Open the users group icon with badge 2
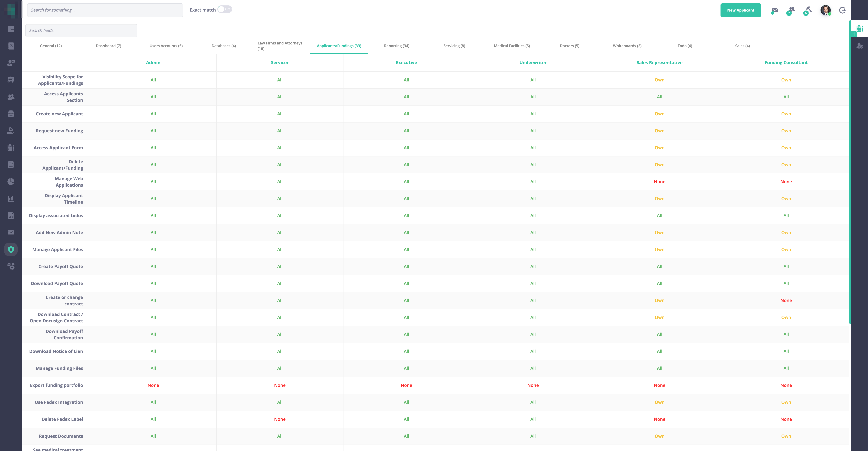The image size is (868, 451). 791,10
